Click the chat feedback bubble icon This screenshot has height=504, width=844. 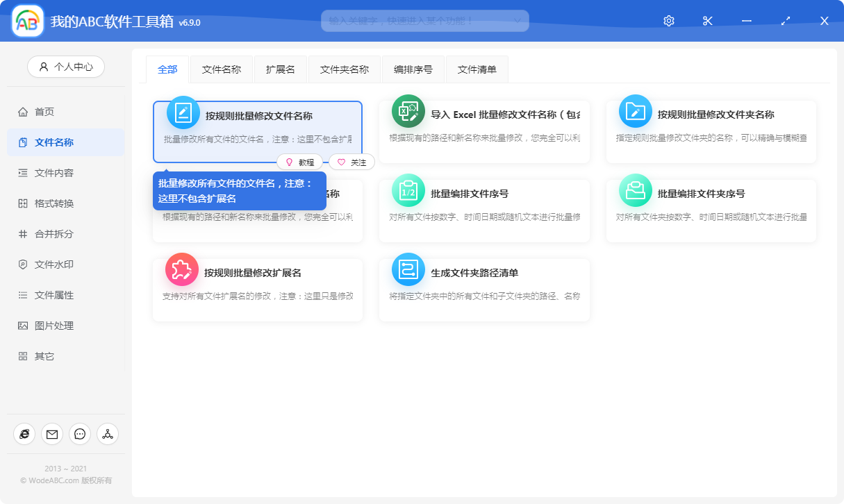click(x=80, y=433)
